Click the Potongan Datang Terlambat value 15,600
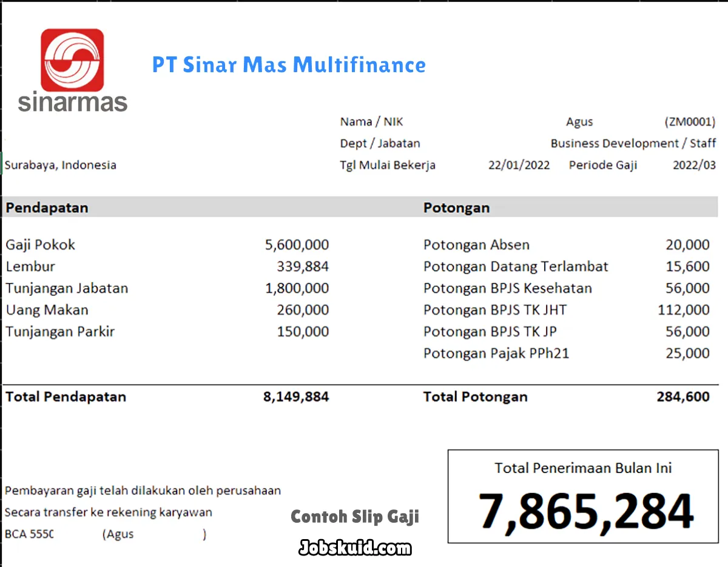The height and width of the screenshot is (567, 728). click(687, 267)
